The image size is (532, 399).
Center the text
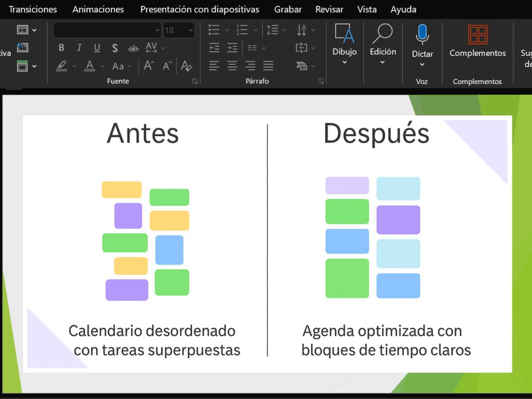232,65
